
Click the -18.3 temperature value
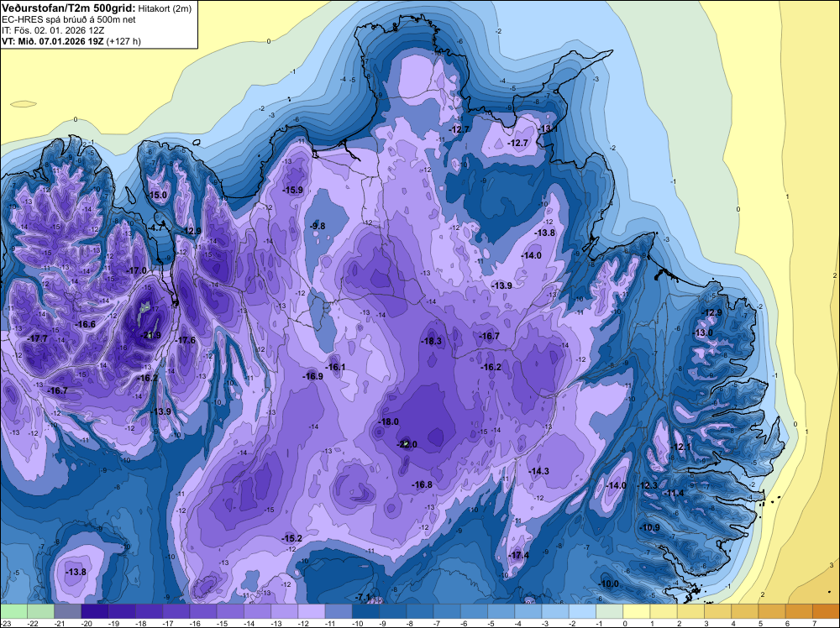pyautogui.click(x=431, y=341)
